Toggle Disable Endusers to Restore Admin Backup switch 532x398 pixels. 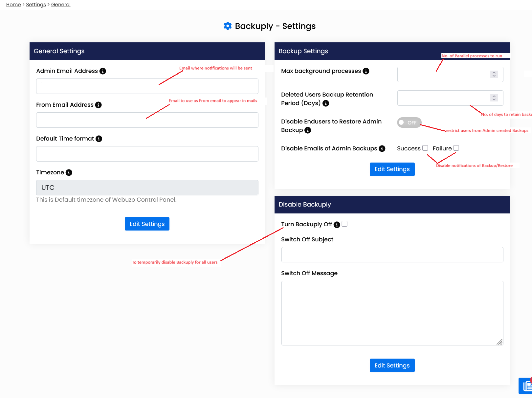(x=409, y=122)
